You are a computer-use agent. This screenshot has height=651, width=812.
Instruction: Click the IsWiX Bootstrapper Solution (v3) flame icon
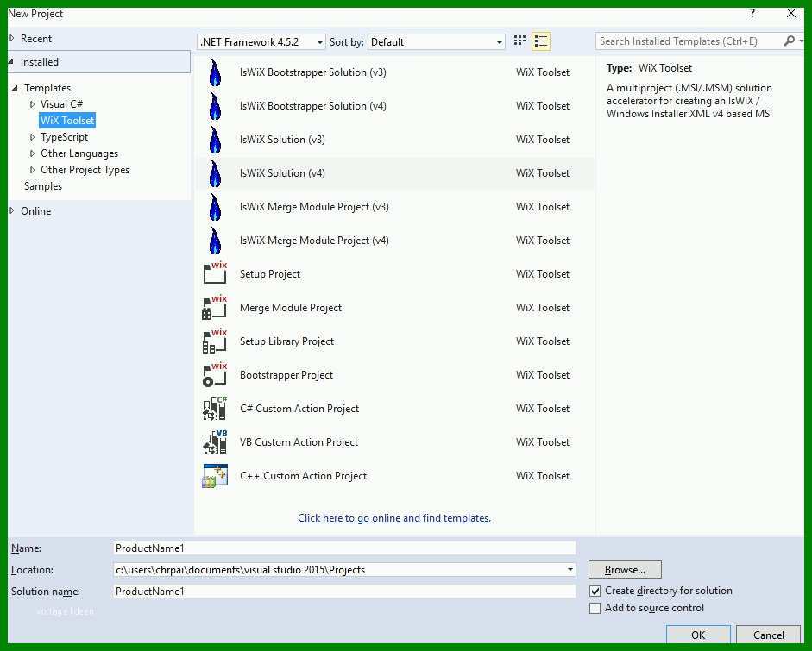point(215,72)
